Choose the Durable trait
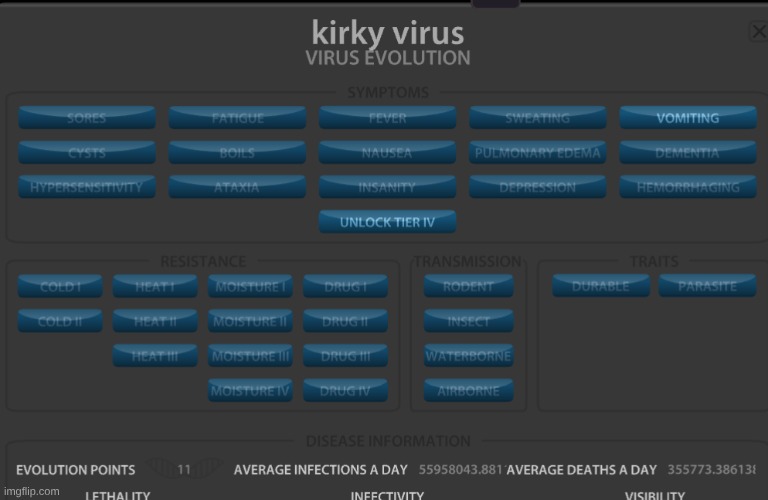 (601, 286)
